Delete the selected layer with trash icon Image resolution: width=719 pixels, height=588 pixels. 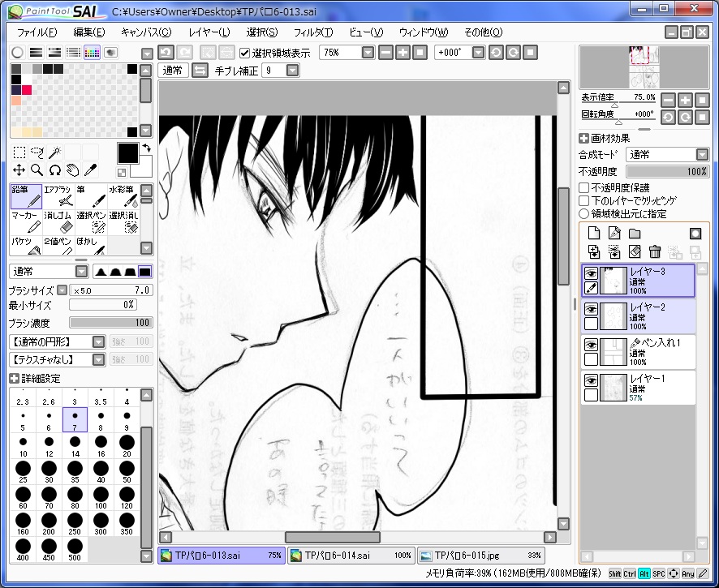click(x=655, y=251)
